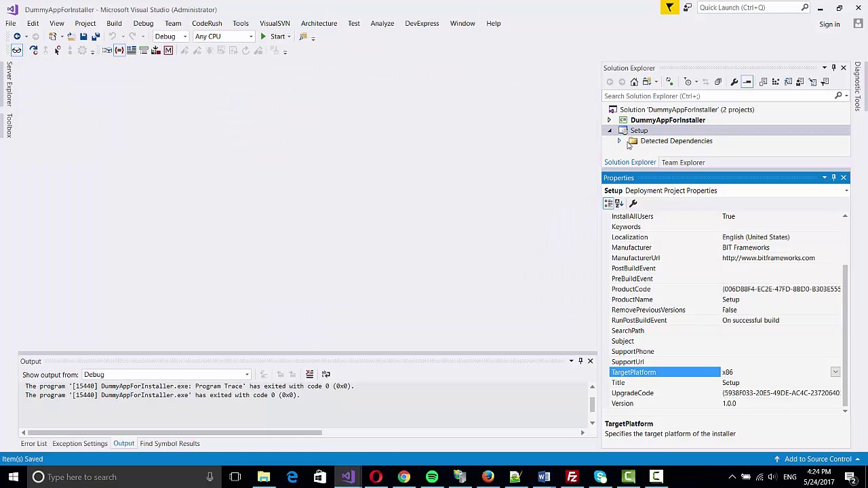Toggle Preview Selected Items in Solution Explorer
The width and height of the screenshot is (868, 488).
pos(747,82)
